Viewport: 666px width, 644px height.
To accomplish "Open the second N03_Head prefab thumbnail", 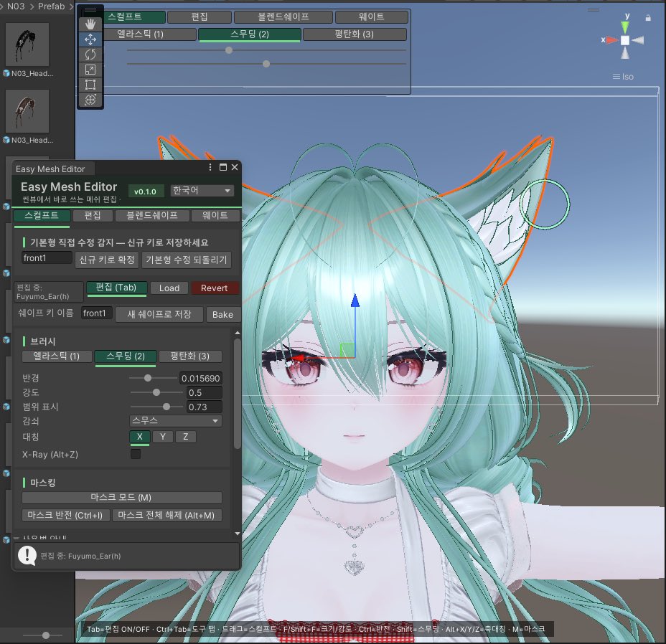I will [27, 111].
